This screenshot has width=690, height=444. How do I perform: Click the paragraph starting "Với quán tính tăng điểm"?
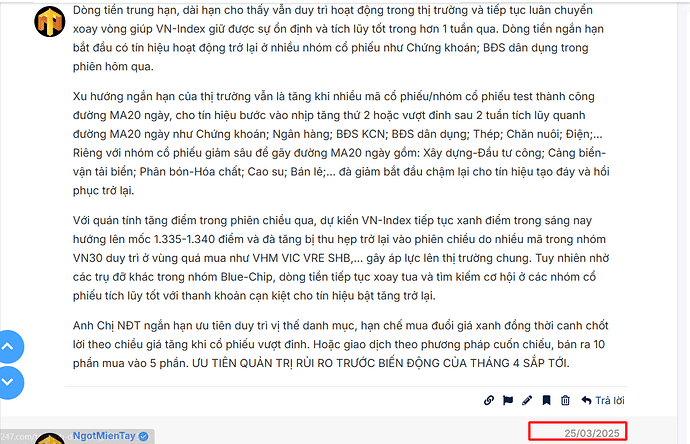point(341,258)
